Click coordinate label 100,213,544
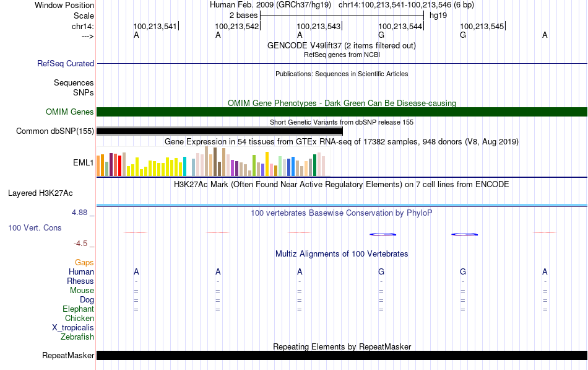The width and height of the screenshot is (588, 370). (400, 26)
